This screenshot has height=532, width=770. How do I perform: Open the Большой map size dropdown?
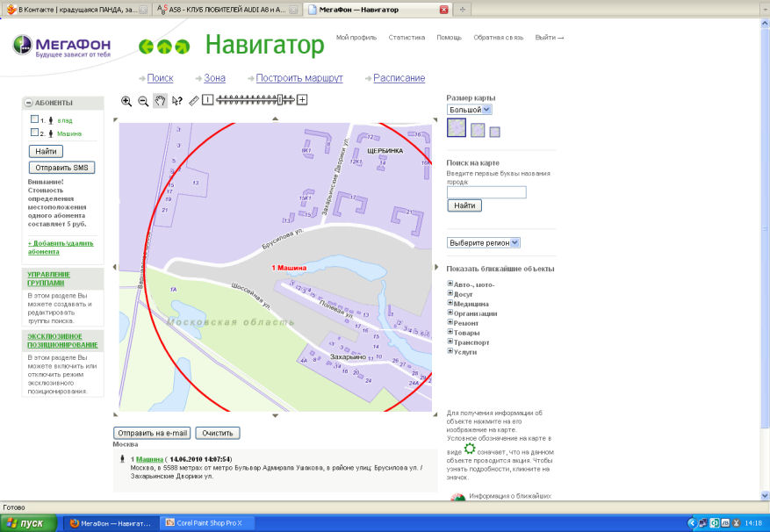pos(470,110)
